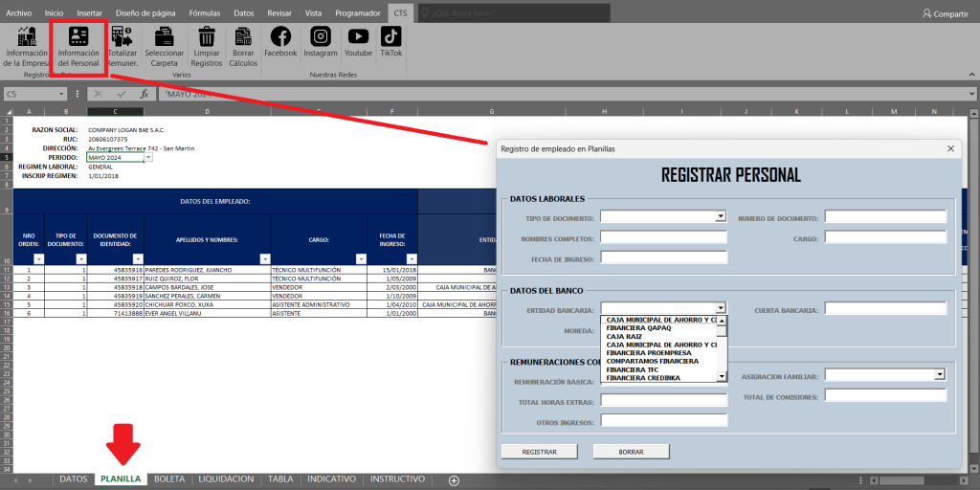Viewport: 980px width, 490px height.
Task: Cancel formula entry with X icon
Action: [x=99, y=94]
